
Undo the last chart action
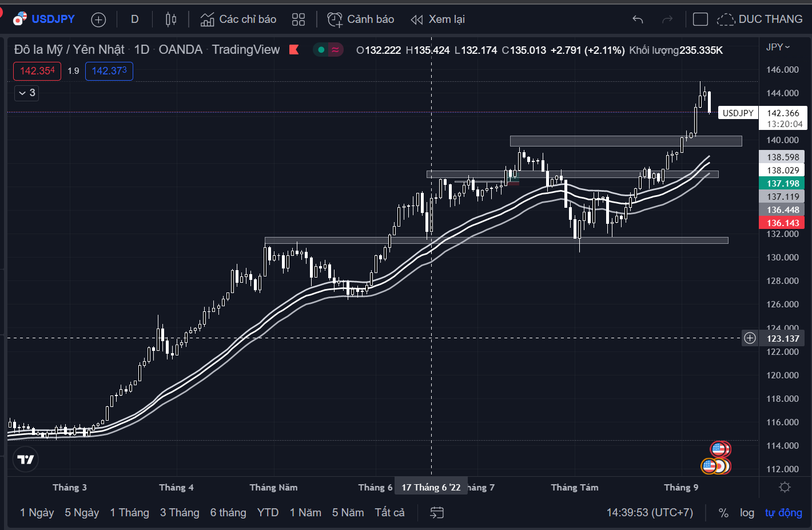tap(638, 19)
